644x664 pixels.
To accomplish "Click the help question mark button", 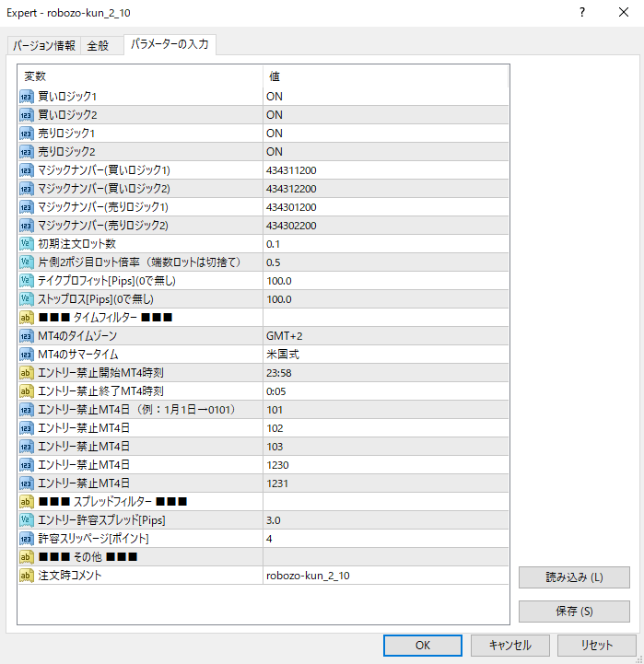I will [x=582, y=12].
